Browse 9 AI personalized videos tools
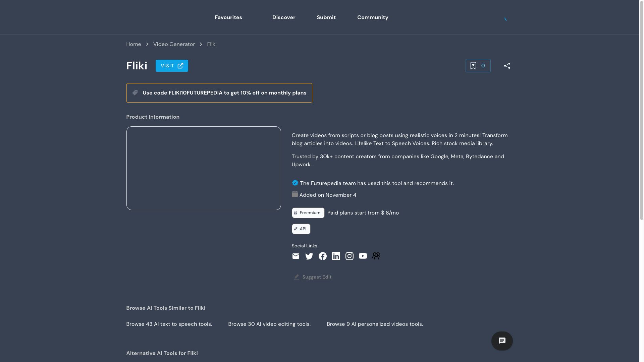Viewport: 644px width, 362px height. [375, 324]
